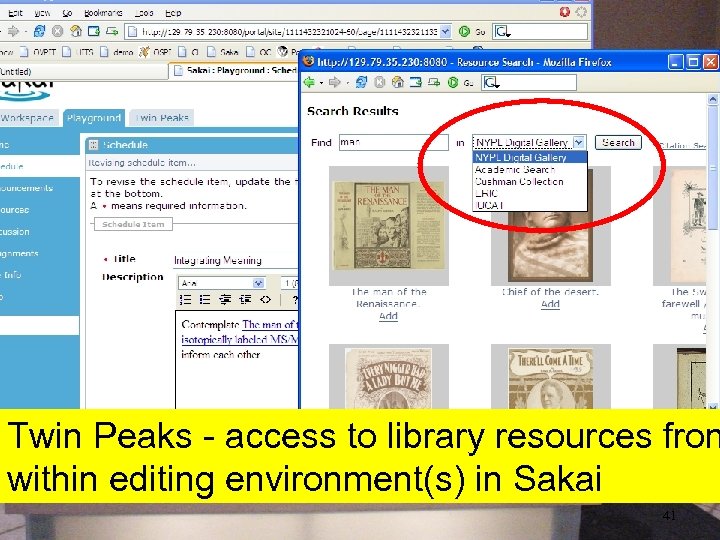Click Google search engine icon in main window
This screenshot has height=540, width=720.
(x=502, y=31)
